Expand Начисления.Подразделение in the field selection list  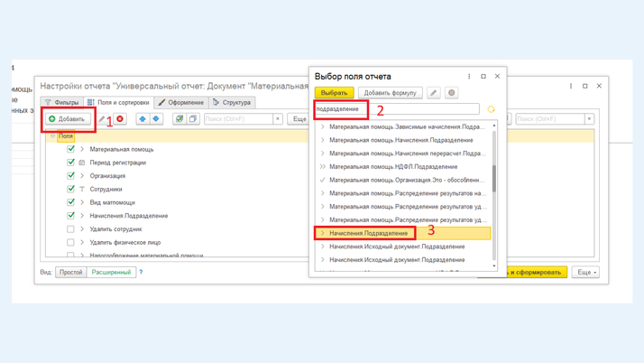[323, 233]
